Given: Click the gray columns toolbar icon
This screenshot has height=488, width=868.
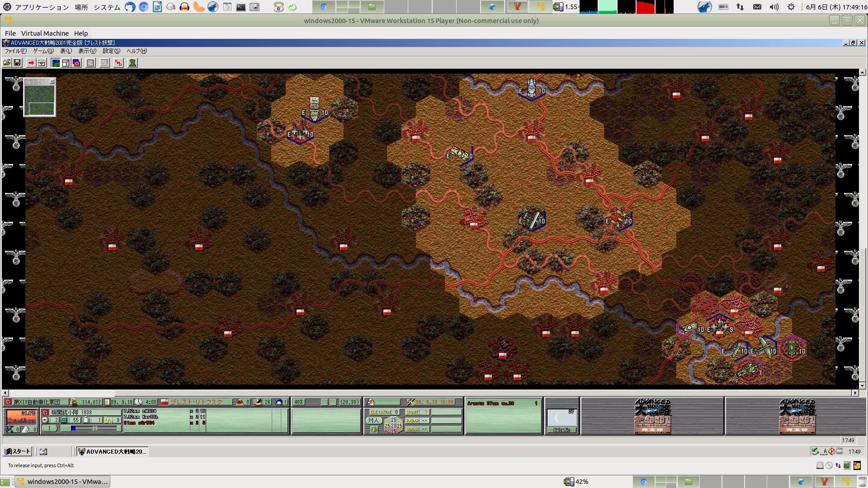Looking at the screenshot, I should [104, 63].
